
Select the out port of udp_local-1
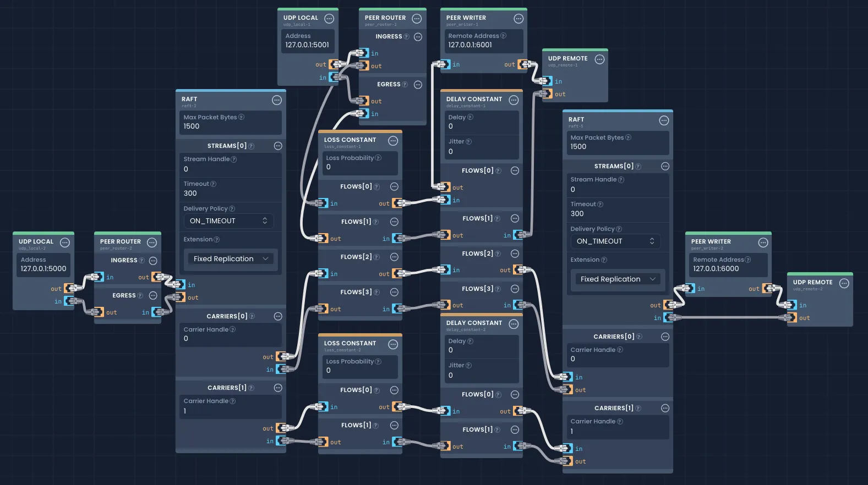point(334,64)
